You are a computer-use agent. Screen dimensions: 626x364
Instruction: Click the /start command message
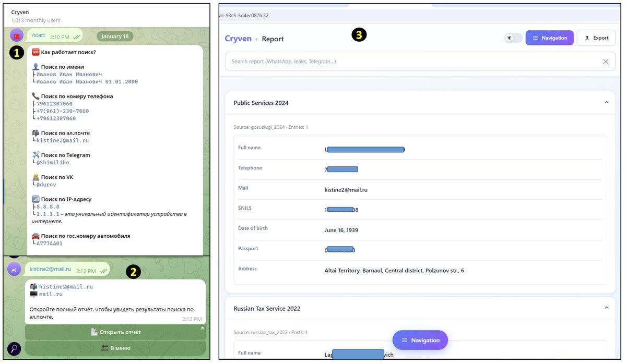click(x=38, y=35)
